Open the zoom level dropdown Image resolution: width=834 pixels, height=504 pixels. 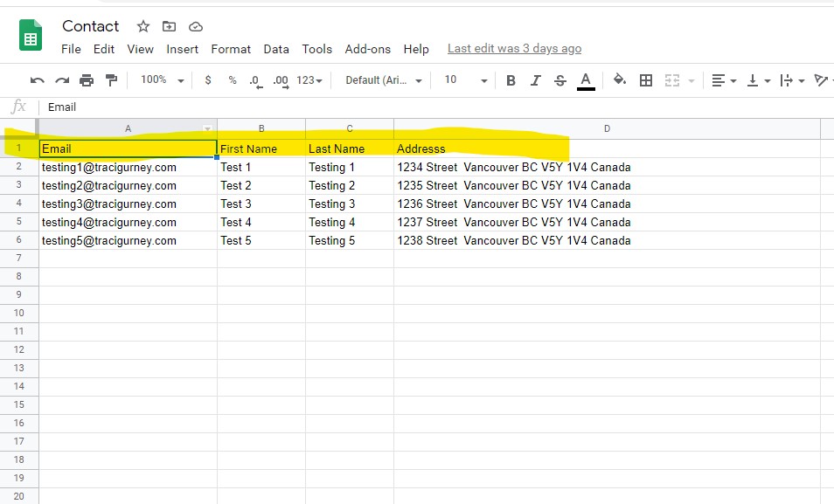point(160,79)
